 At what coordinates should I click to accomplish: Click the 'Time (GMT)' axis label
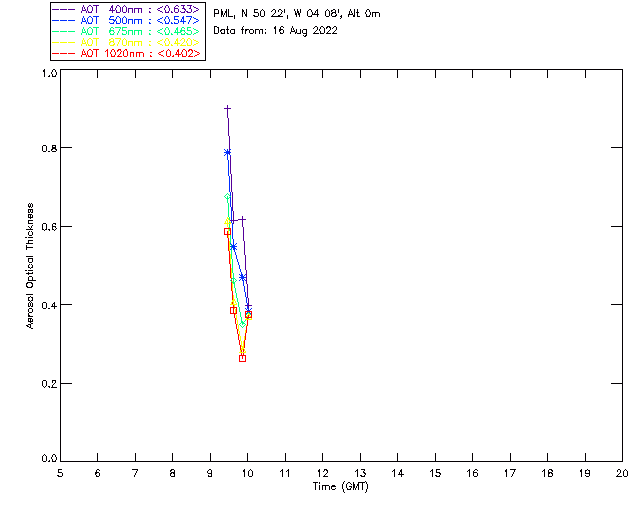point(340,487)
